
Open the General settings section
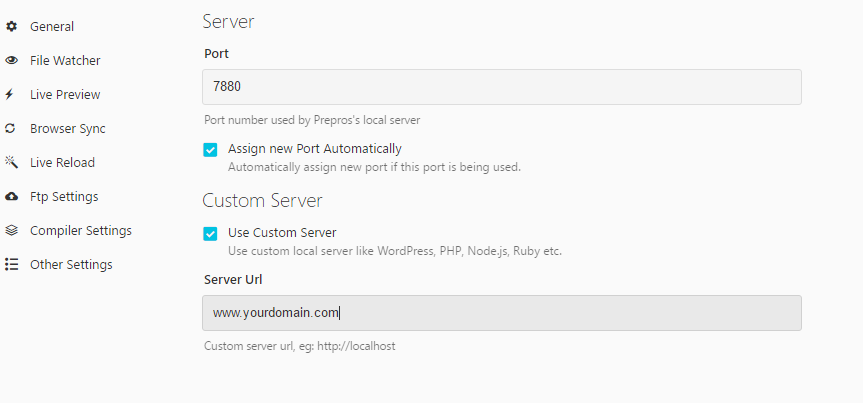pos(52,26)
